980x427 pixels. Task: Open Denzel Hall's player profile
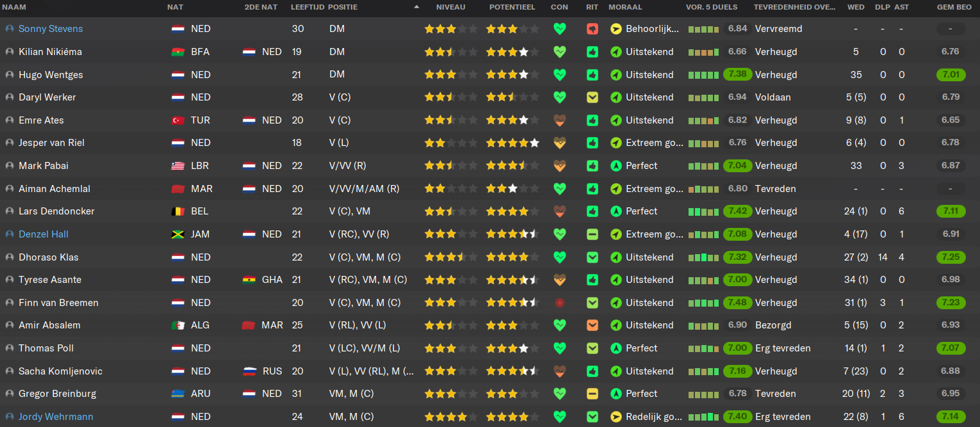(44, 234)
